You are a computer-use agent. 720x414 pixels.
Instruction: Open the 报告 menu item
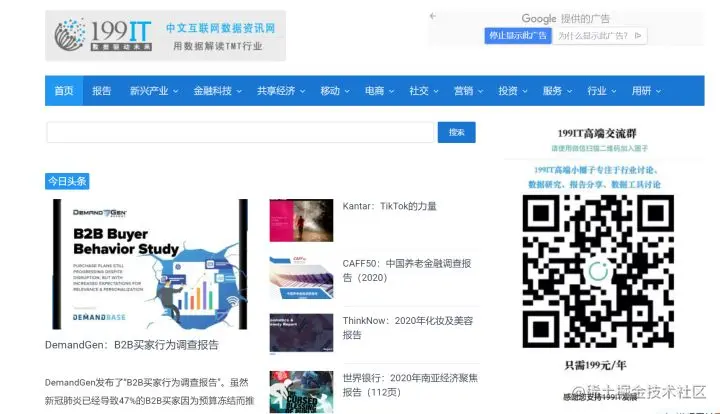point(101,91)
